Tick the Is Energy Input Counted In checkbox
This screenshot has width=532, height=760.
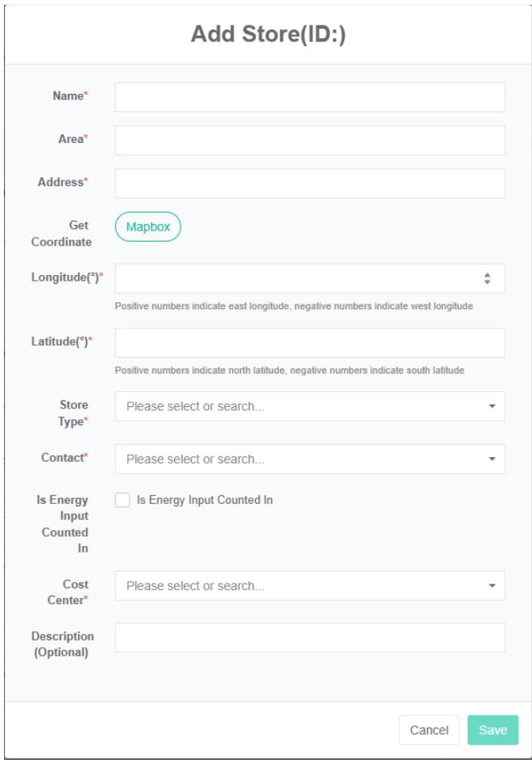pos(122,500)
